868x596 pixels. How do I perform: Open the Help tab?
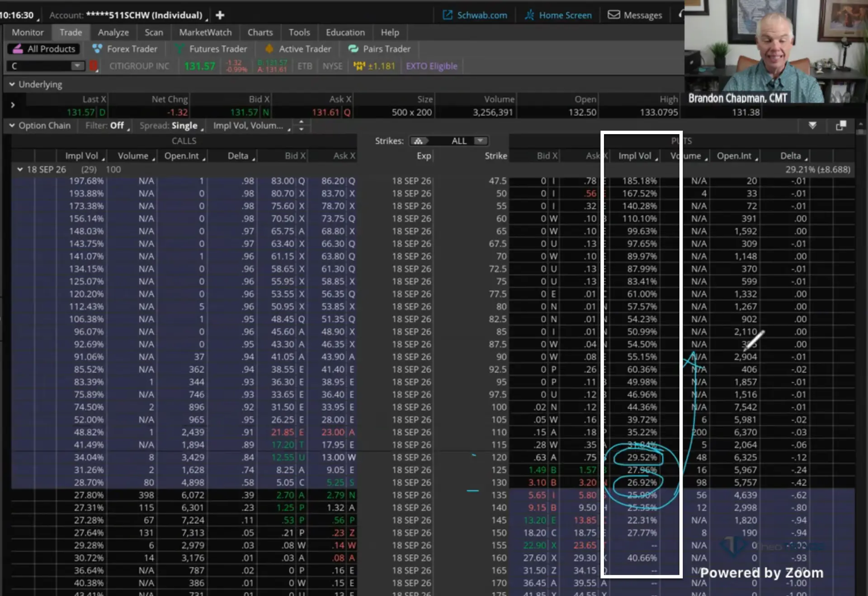point(390,33)
